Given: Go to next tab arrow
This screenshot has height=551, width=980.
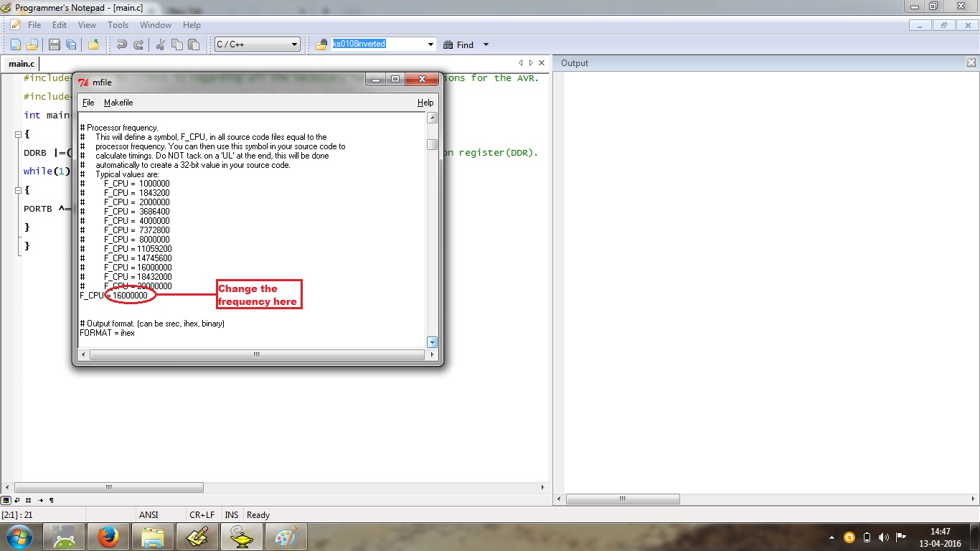Looking at the screenshot, I should tap(531, 63).
